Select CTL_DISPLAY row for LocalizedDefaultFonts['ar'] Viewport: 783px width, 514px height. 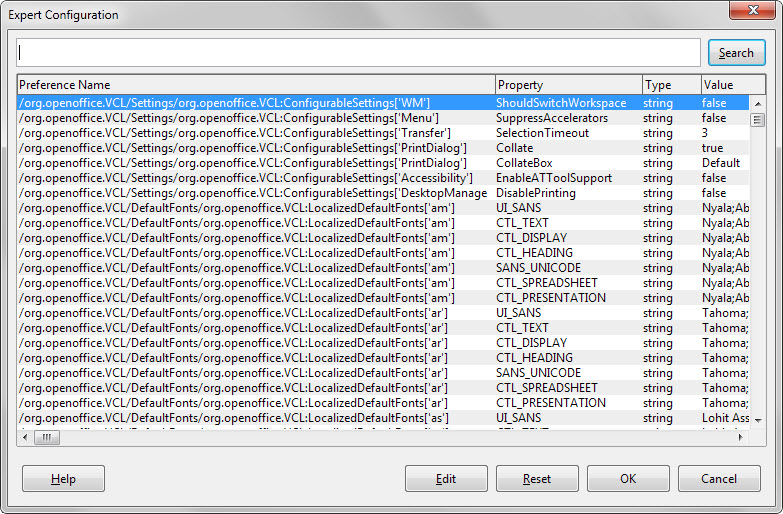383,343
